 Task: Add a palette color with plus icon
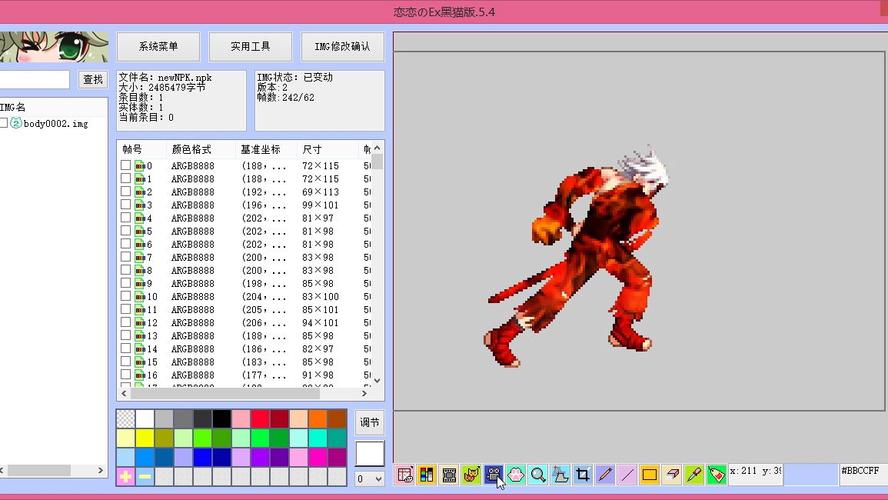(x=126, y=477)
